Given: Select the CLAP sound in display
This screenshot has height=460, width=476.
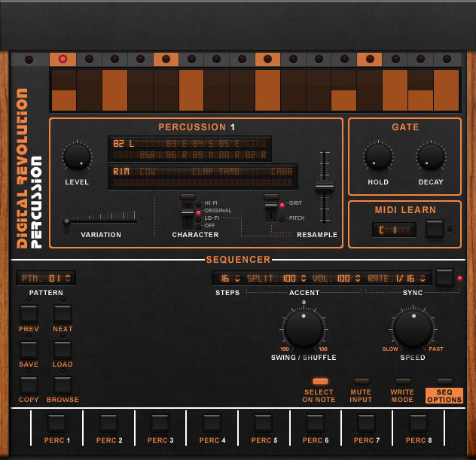Looking at the screenshot, I should point(205,172).
